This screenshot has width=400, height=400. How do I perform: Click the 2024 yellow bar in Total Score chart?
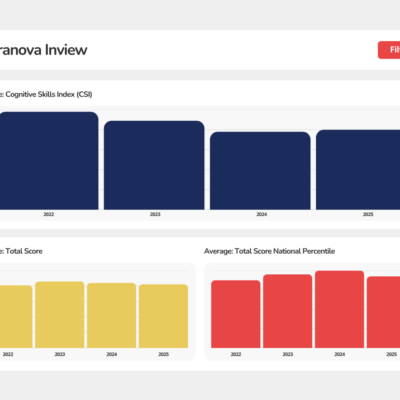112,315
